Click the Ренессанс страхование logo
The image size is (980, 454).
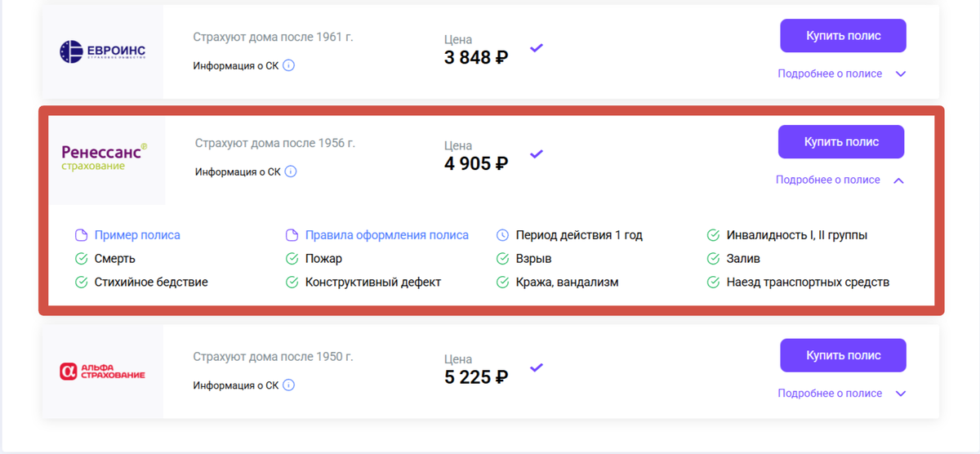point(105,157)
